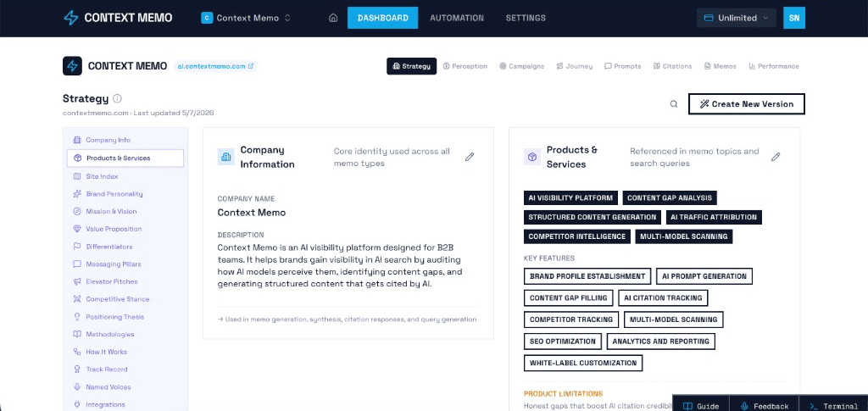Click the PRODUCT LIMITATIONS heading
868x411 pixels.
pos(563,394)
